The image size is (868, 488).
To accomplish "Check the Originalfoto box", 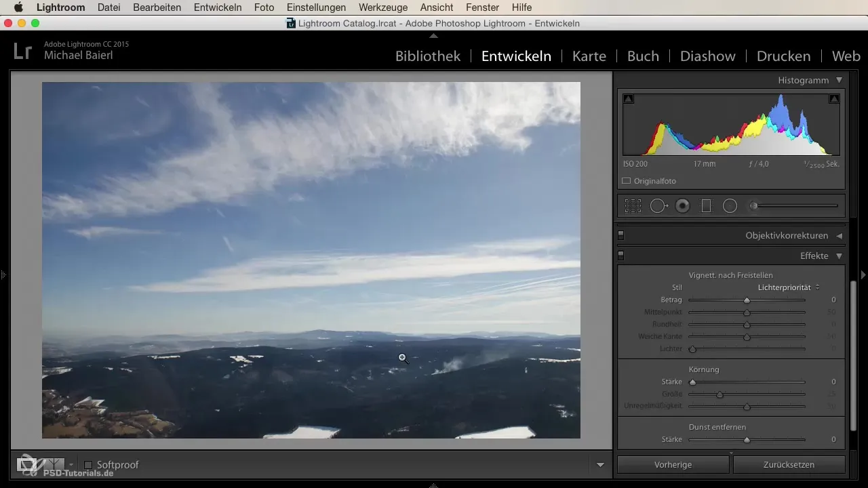I will click(x=627, y=181).
